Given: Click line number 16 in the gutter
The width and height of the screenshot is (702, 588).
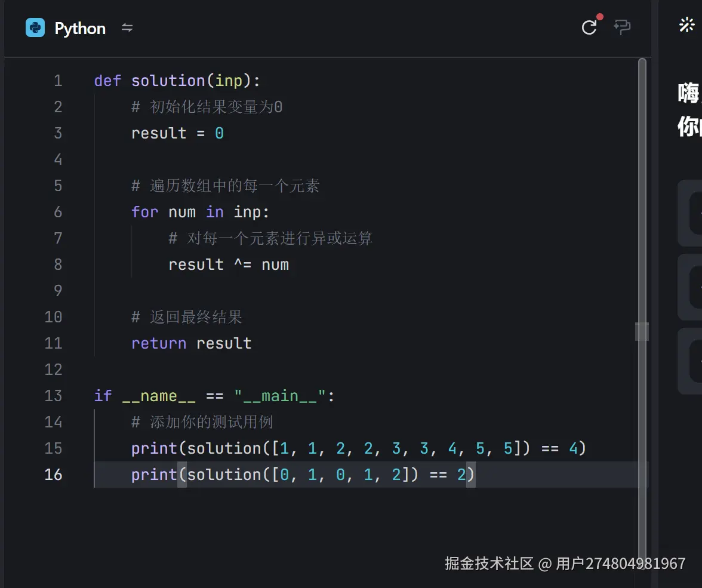Looking at the screenshot, I should [53, 475].
